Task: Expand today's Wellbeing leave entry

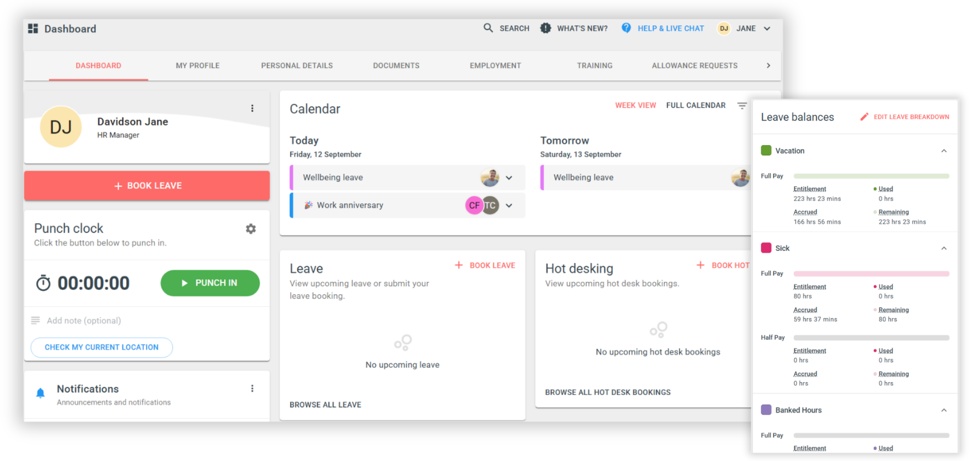Action: coord(509,177)
